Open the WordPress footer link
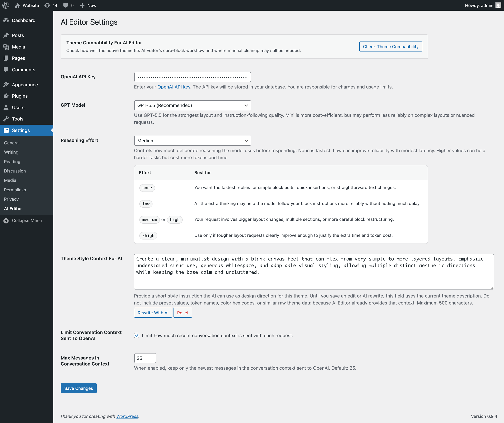504x423 pixels. pyautogui.click(x=127, y=416)
